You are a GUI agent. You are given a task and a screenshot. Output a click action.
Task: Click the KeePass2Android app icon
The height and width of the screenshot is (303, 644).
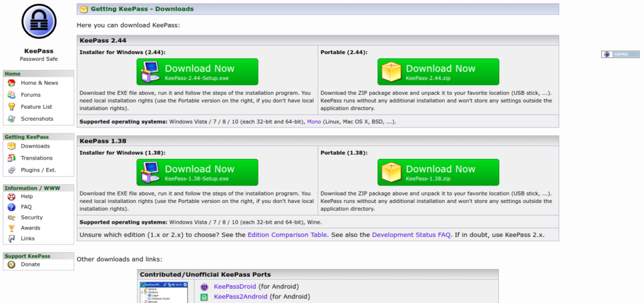(x=204, y=297)
